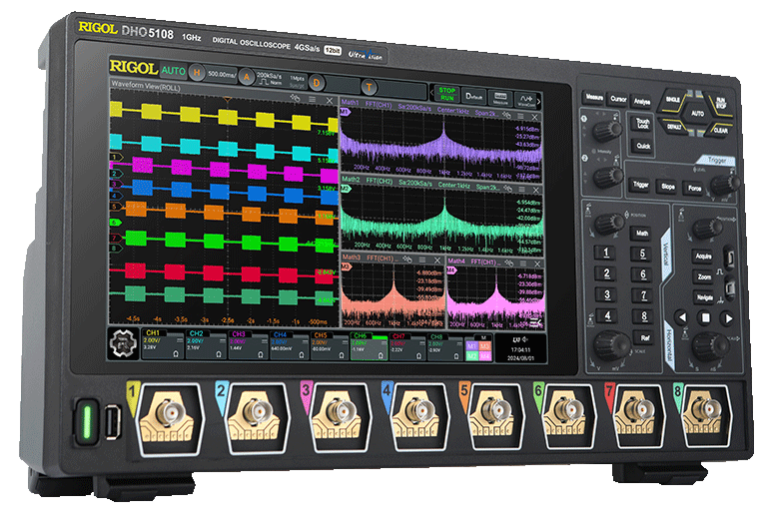Screen dimensions: 767x532
Task: Tap the date and time notification area
Action: (520, 349)
